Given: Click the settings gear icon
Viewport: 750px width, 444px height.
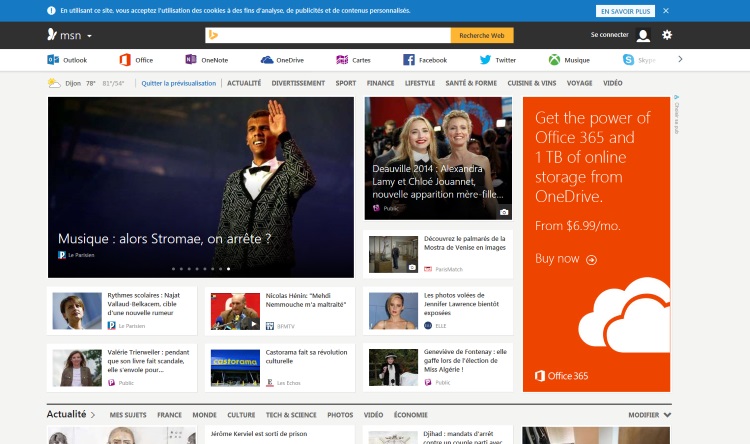Looking at the screenshot, I should coord(667,35).
